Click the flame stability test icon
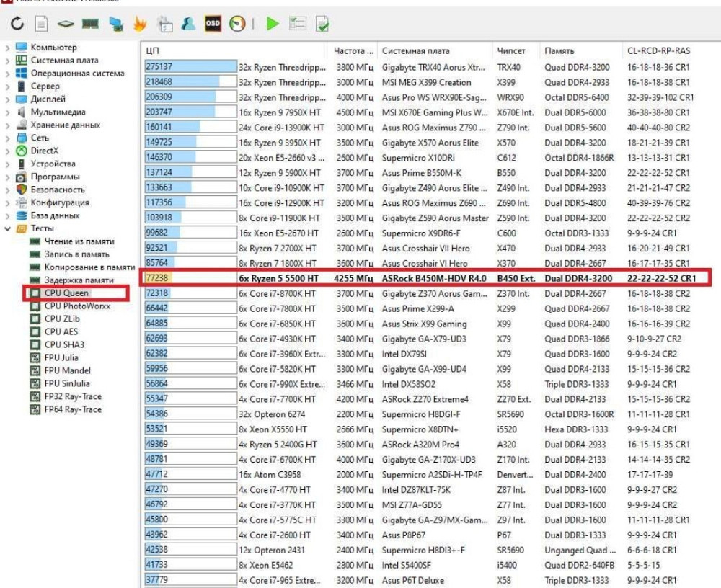Screen dimensions: 721x588 coord(140,24)
